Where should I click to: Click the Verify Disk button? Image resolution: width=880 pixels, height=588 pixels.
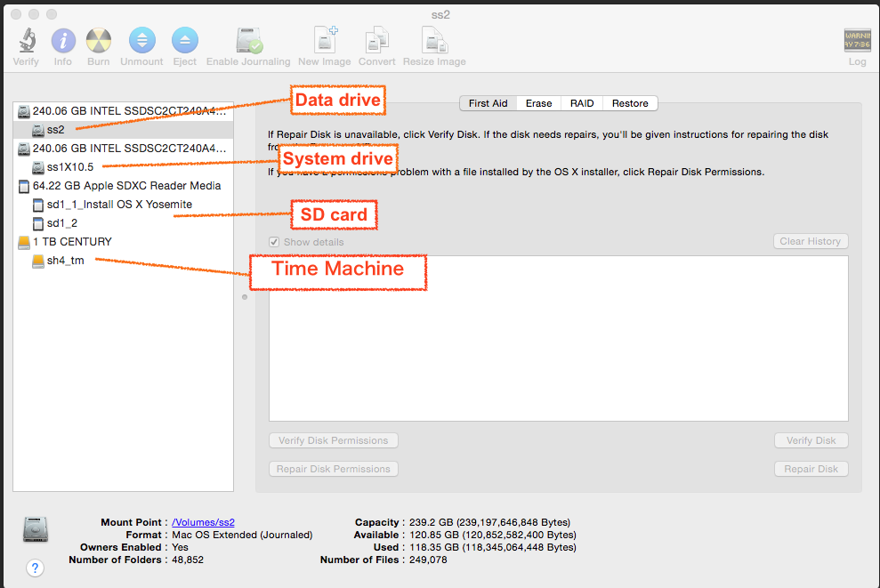pos(811,440)
